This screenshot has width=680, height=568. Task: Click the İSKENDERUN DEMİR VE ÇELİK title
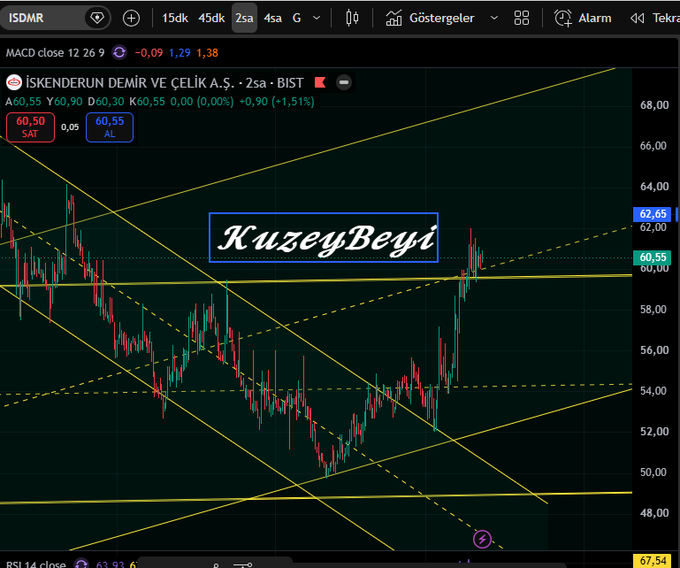pos(130,83)
